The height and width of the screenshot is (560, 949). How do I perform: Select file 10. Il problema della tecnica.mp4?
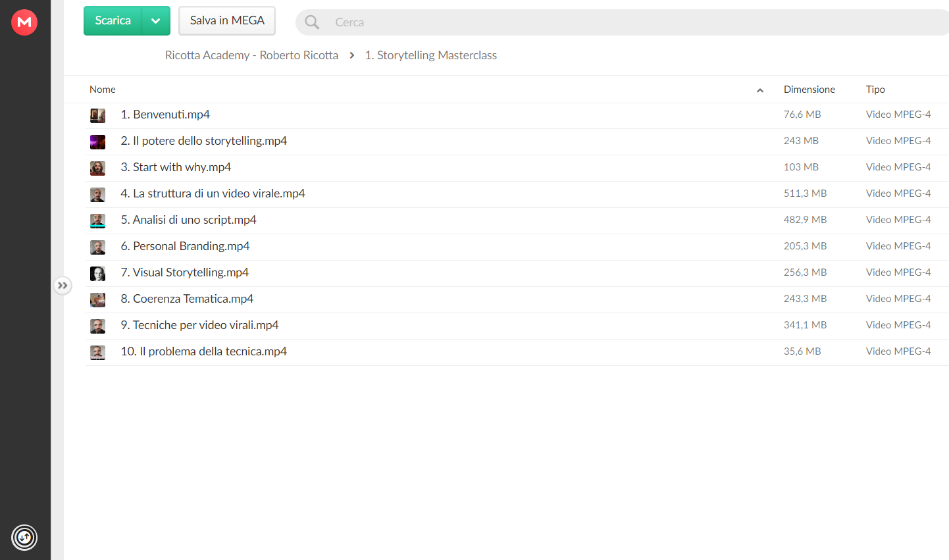pyautogui.click(x=517, y=352)
